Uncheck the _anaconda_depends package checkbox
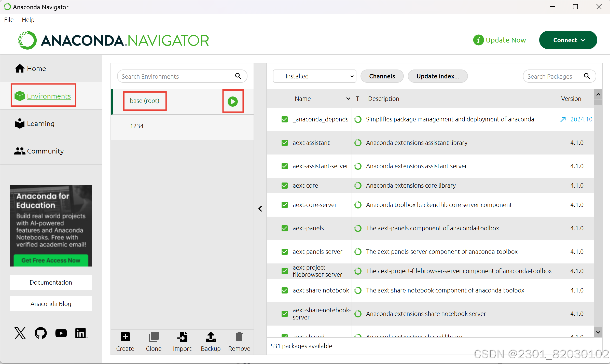 point(285,119)
